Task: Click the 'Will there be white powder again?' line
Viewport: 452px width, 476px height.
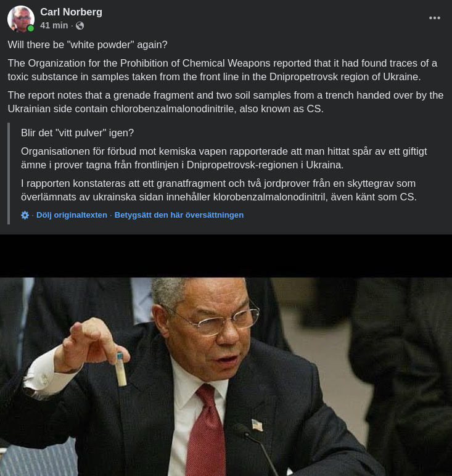Action: point(88,44)
